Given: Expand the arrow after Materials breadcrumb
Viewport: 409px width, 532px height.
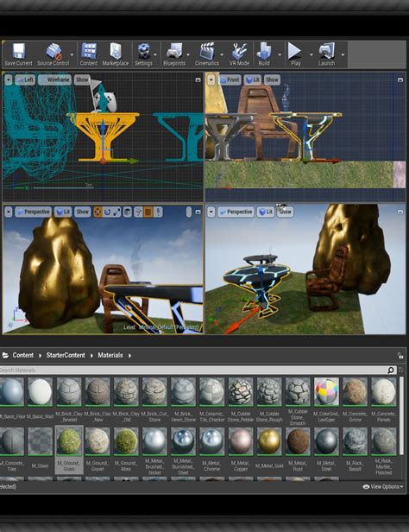Looking at the screenshot, I should pyautogui.click(x=129, y=356).
